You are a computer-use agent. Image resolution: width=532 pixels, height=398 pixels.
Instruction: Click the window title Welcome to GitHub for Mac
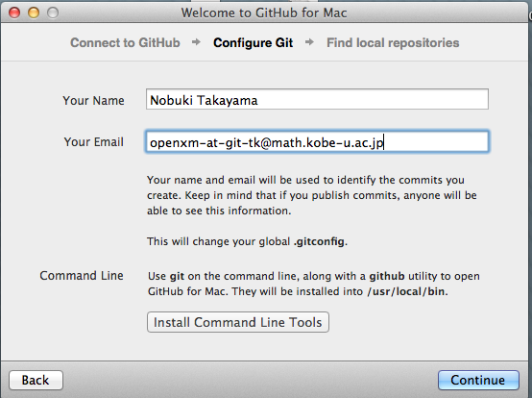click(264, 12)
